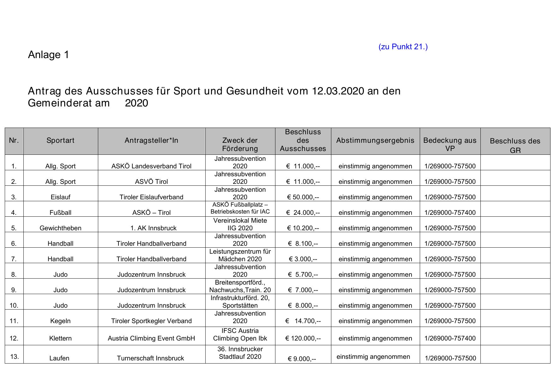This screenshot has height=392, width=554.
Task: Select the "ASVÖ Tirol" applicant cell
Action: tap(151, 182)
